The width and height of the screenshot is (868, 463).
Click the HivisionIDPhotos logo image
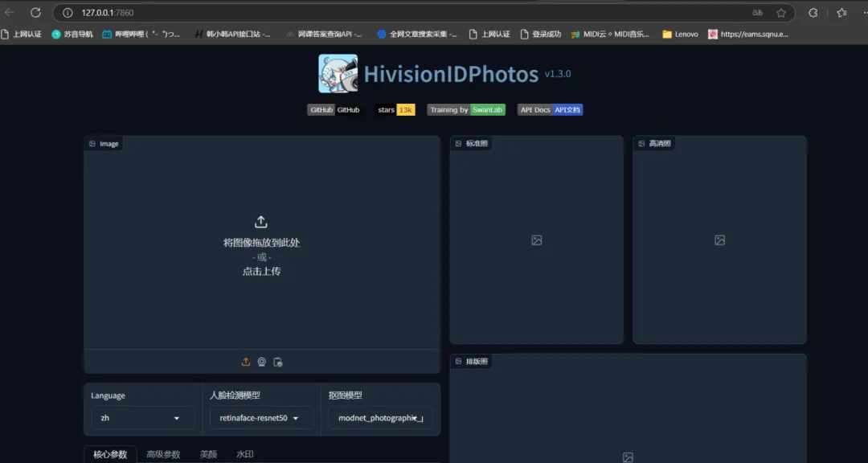[338, 74]
